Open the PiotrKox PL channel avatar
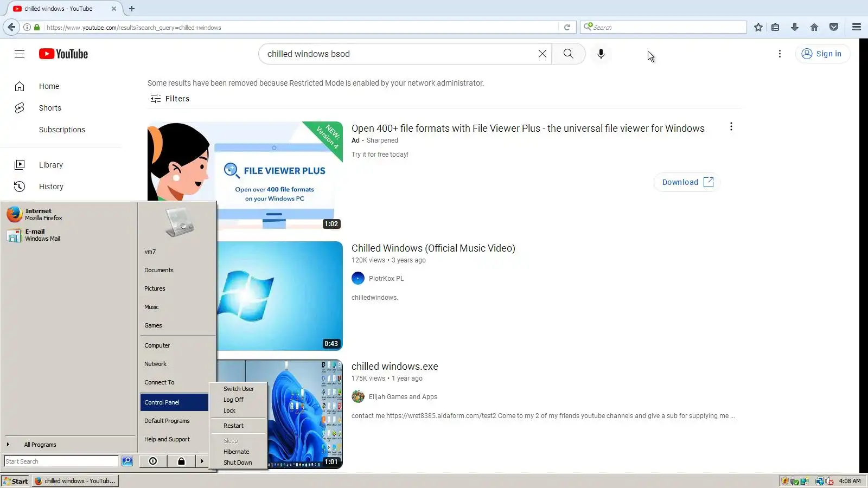 [x=358, y=279]
